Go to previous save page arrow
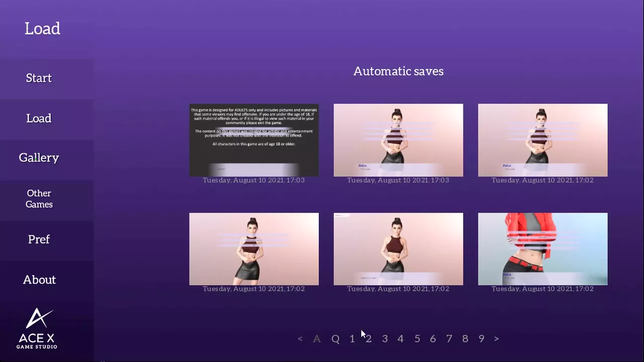Image resolution: width=644 pixels, height=362 pixels. point(300,339)
